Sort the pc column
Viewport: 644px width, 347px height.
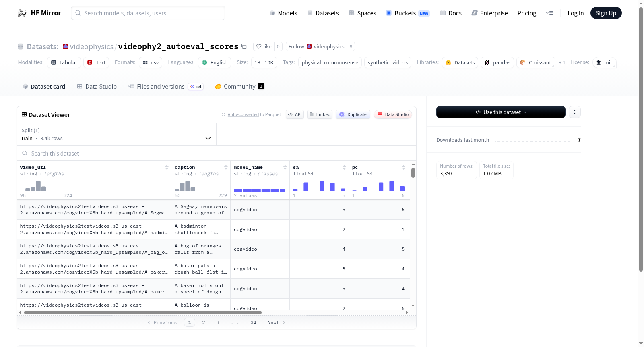pyautogui.click(x=403, y=167)
